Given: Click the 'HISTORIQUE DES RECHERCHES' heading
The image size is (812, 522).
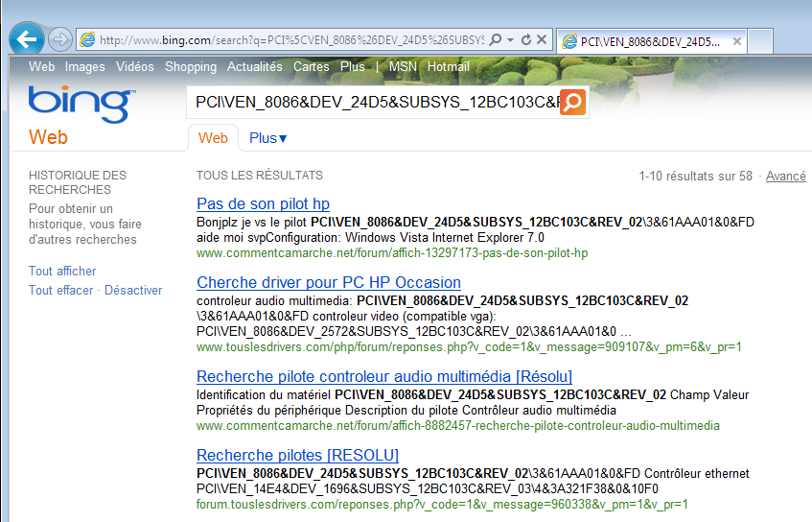Looking at the screenshot, I should [78, 182].
